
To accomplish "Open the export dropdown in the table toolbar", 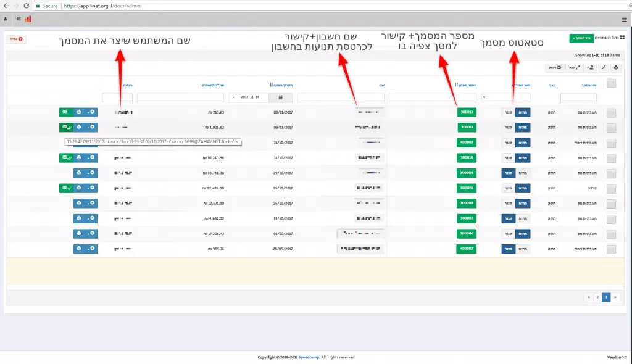I will tap(590, 68).
